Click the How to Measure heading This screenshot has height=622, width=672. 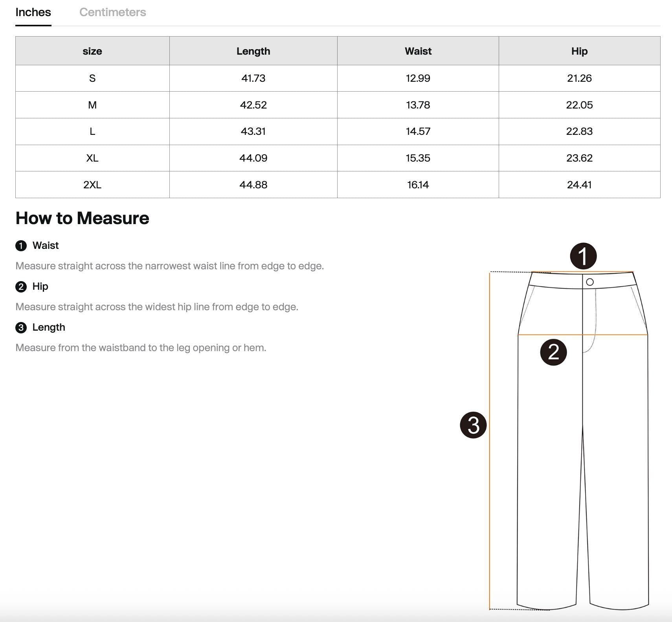[x=82, y=218]
